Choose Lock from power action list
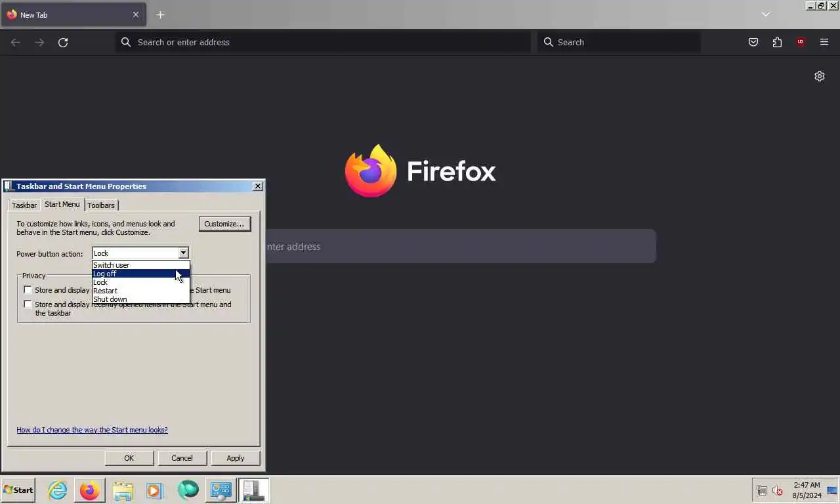Image resolution: width=840 pixels, height=504 pixels. tap(140, 282)
